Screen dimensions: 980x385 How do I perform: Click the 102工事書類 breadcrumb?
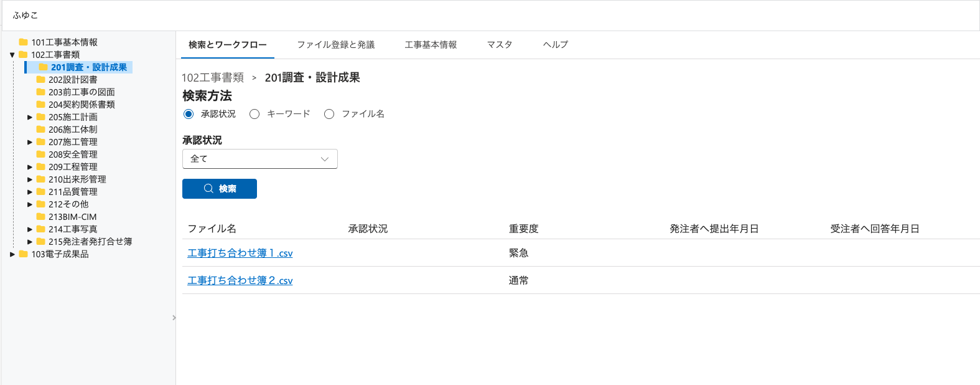click(x=212, y=78)
